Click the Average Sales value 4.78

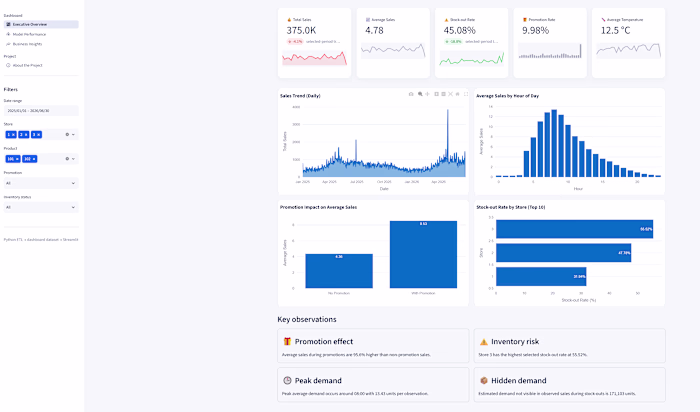[x=374, y=30]
